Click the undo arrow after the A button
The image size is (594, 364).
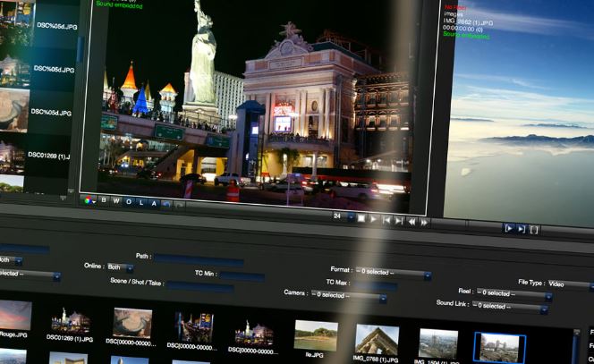click(x=165, y=205)
